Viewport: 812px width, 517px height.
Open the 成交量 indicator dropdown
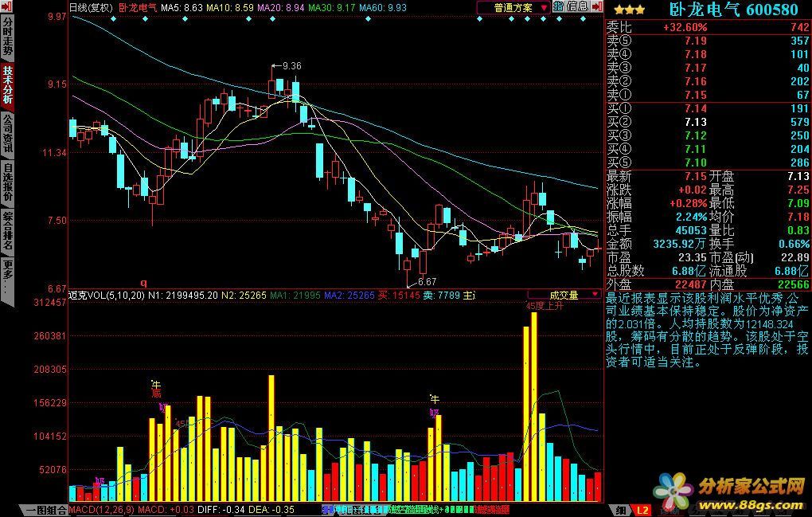(564, 296)
